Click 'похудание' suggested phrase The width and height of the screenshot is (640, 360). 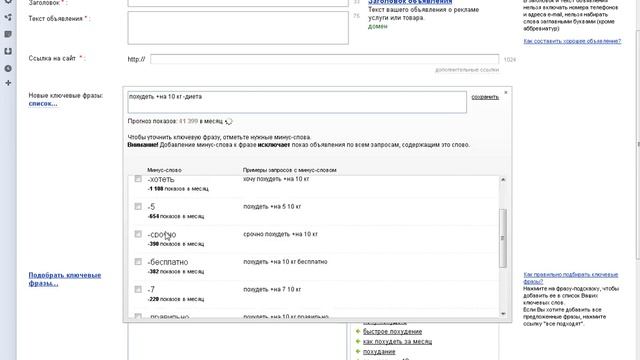379,352
